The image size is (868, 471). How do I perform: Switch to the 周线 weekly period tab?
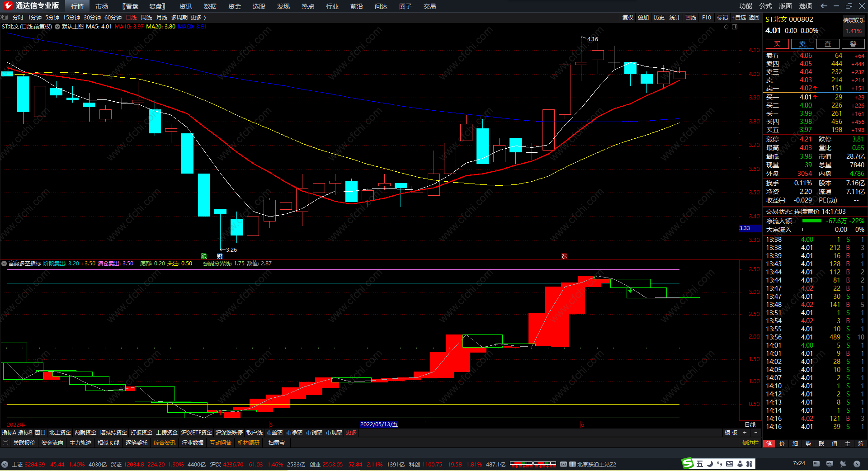coord(146,18)
